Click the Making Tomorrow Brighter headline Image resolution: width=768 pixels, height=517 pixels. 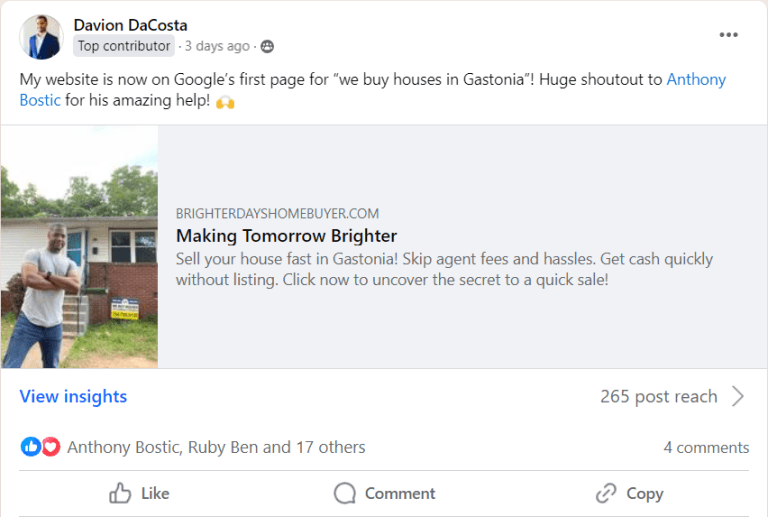coord(286,236)
